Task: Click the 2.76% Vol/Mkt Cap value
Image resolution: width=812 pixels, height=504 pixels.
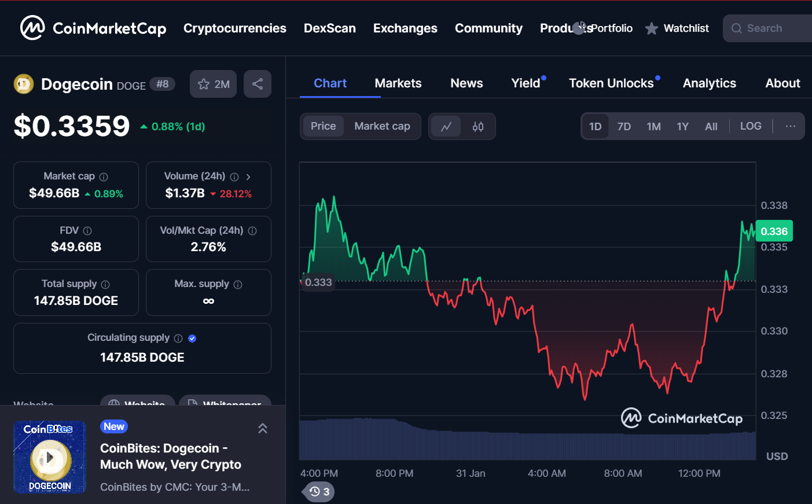Action: click(x=208, y=247)
